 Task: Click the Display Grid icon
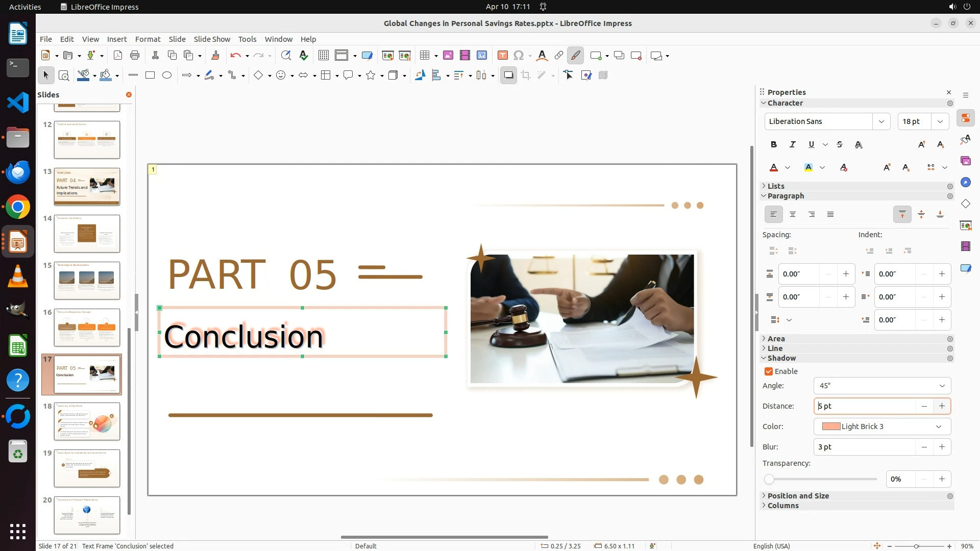(323, 56)
